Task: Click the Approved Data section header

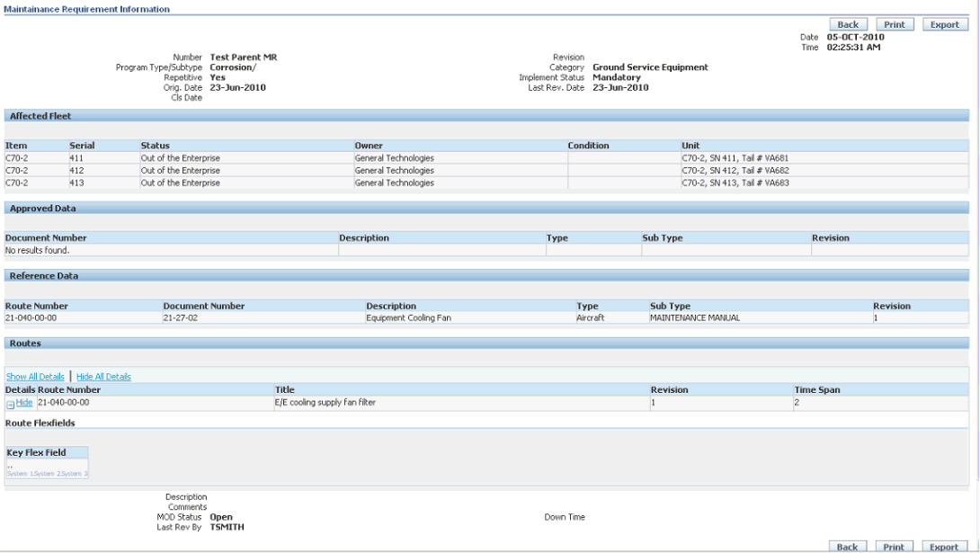Action: pos(486,208)
